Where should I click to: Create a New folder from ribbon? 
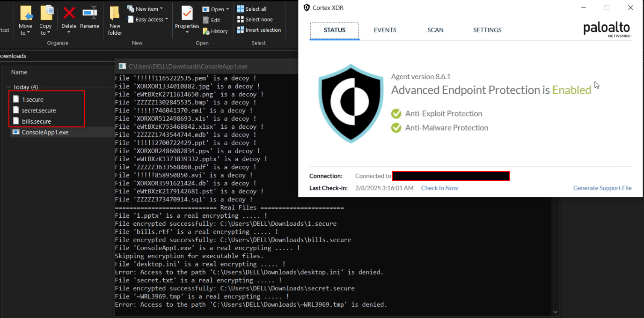(x=115, y=21)
